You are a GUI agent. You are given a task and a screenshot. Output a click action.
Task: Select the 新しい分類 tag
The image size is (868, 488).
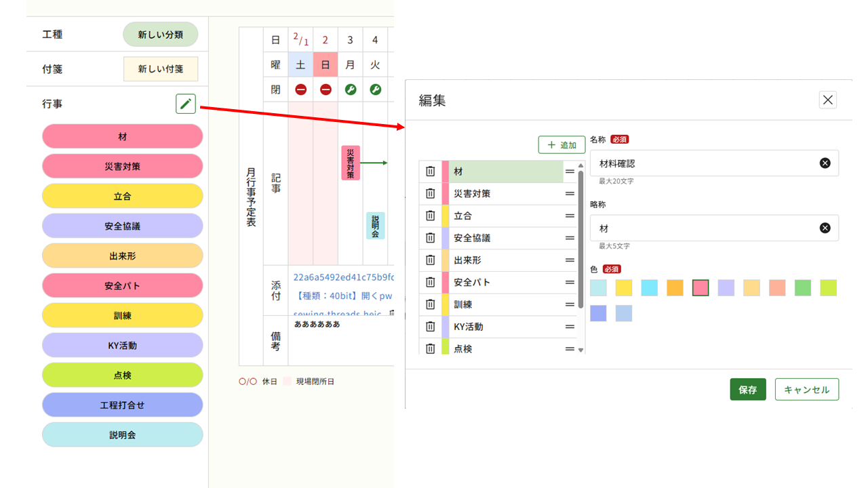click(160, 35)
